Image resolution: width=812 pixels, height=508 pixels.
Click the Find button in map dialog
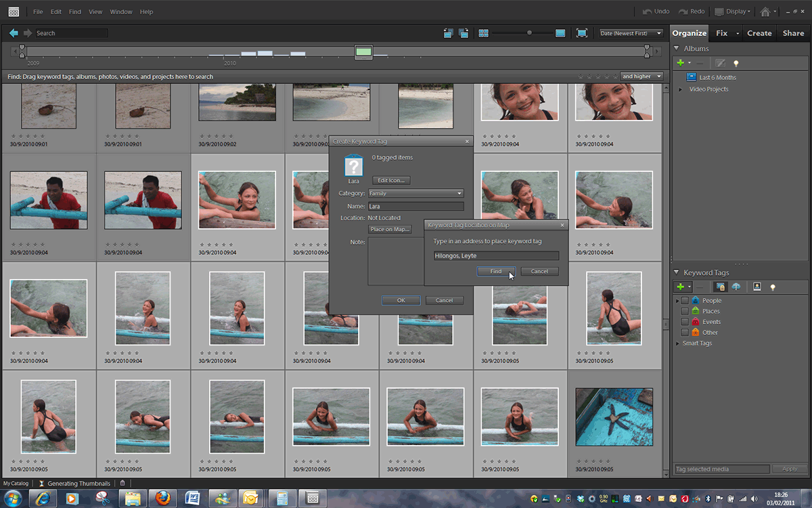pyautogui.click(x=495, y=272)
